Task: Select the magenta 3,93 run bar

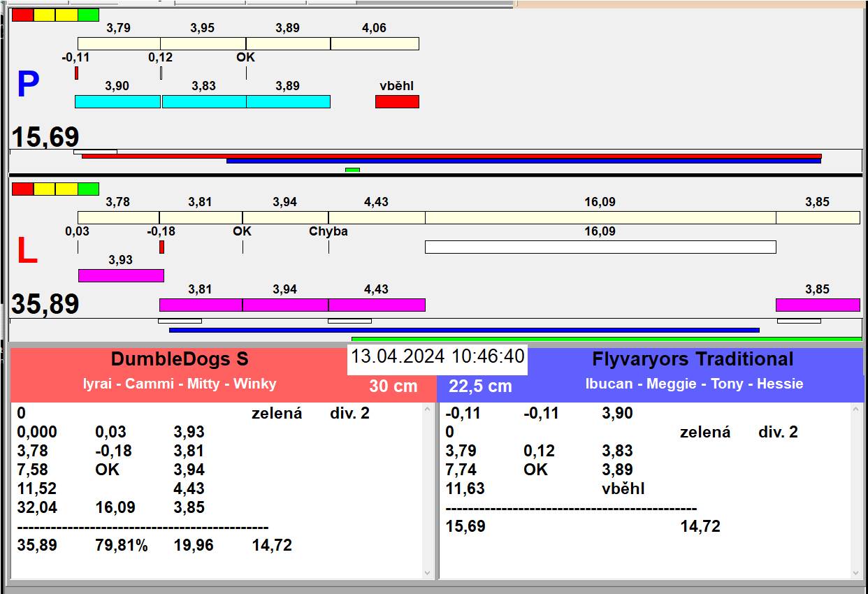Action: pyautogui.click(x=121, y=275)
